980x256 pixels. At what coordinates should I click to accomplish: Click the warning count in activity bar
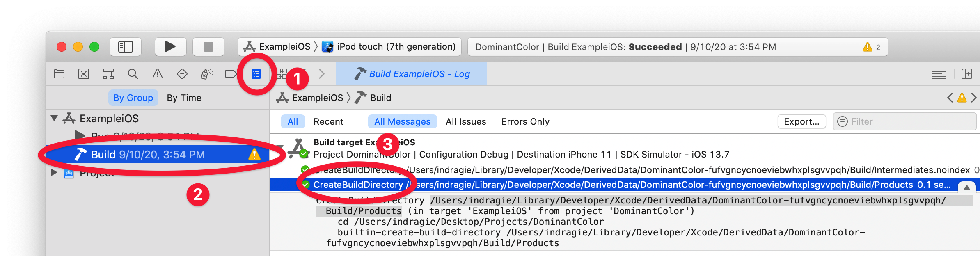872,47
